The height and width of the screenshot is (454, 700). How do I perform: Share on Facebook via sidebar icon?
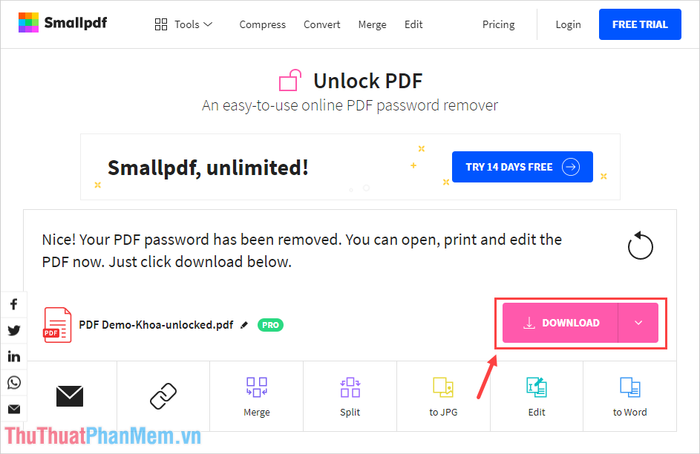pyautogui.click(x=14, y=304)
